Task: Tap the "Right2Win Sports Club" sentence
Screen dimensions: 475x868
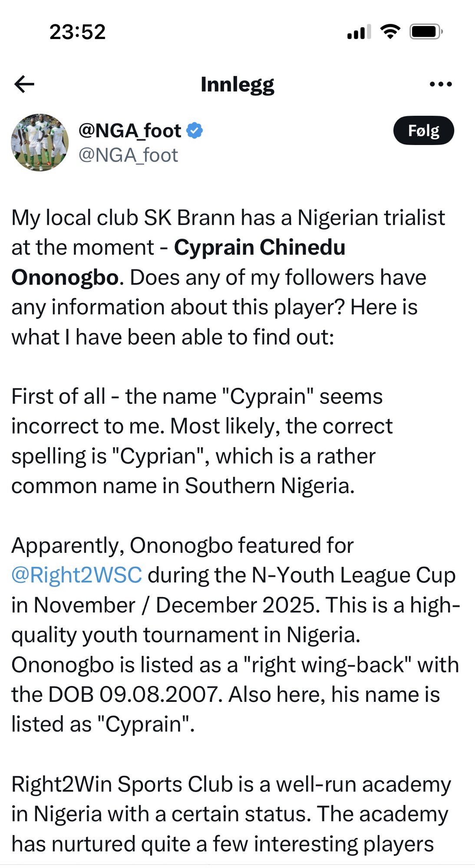Action: tap(231, 785)
